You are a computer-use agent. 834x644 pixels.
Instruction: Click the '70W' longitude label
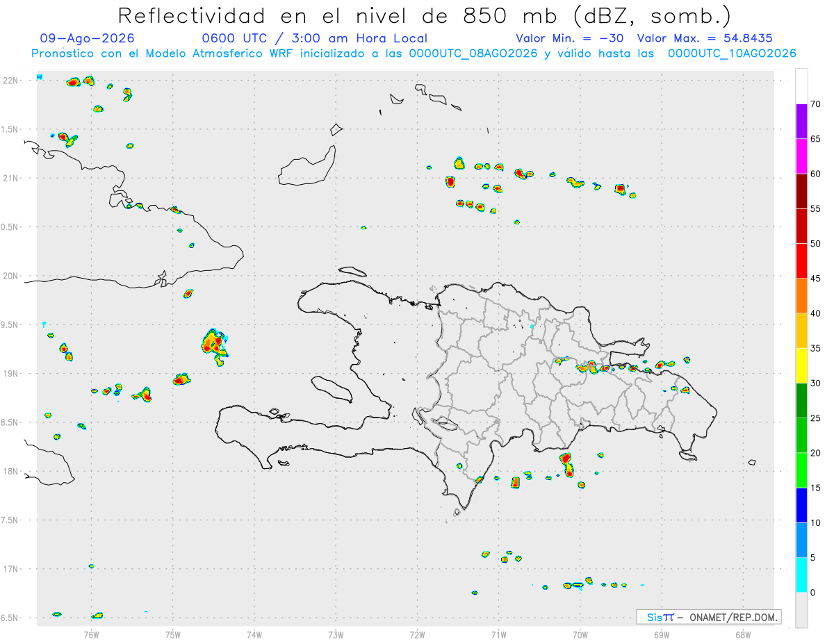click(580, 634)
